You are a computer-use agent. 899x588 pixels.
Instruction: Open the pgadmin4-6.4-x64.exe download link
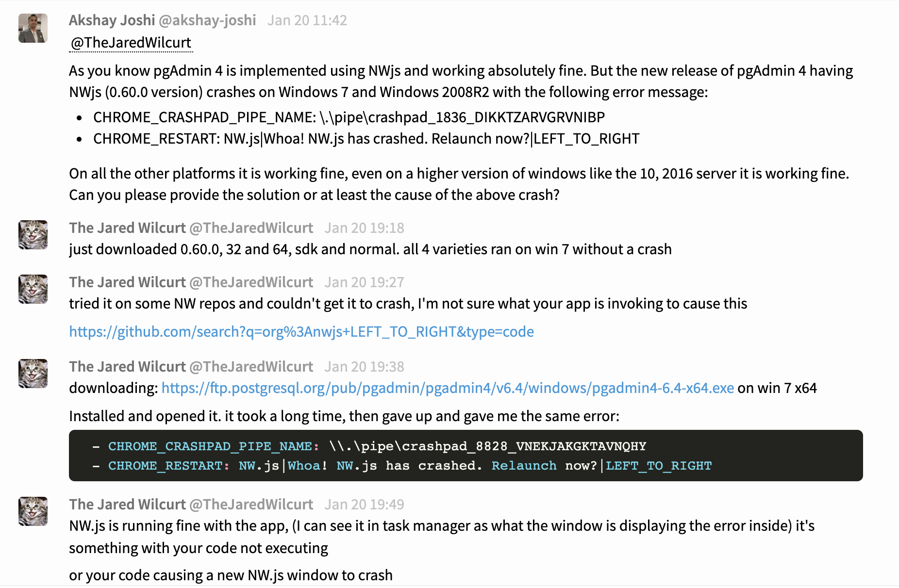(448, 388)
